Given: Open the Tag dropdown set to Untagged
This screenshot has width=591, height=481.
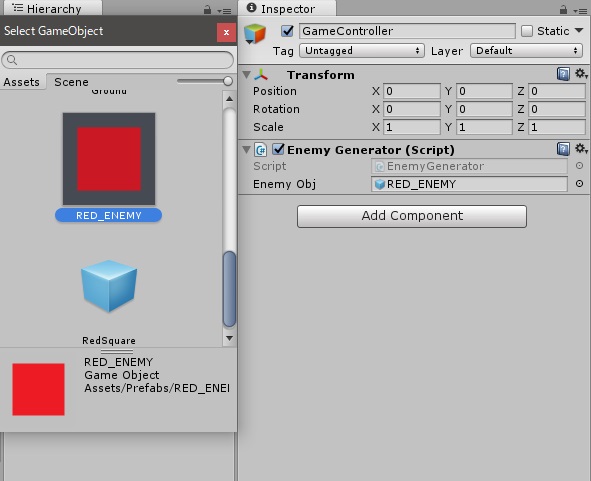Looking at the screenshot, I should point(362,51).
